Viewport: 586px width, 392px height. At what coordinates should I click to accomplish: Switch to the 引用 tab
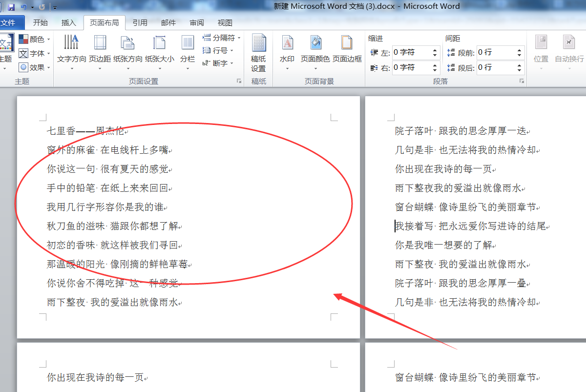click(x=140, y=22)
